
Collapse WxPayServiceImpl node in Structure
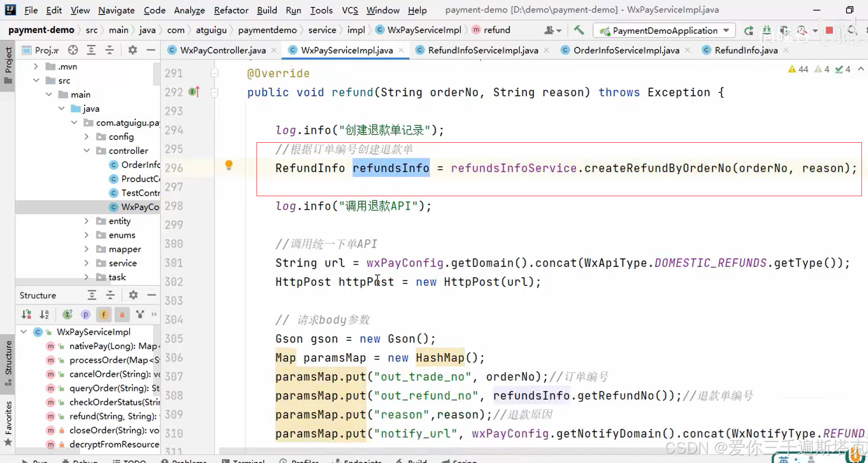(x=24, y=332)
